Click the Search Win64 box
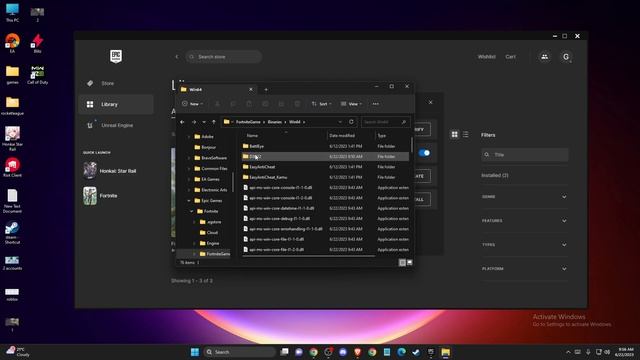This screenshot has height=360, width=640. point(384,122)
